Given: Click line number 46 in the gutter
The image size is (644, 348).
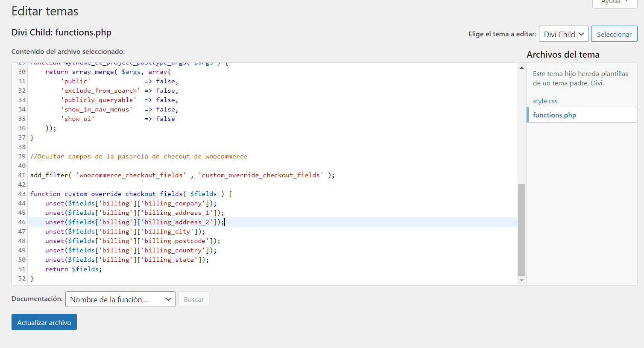Looking at the screenshot, I should coord(22,222).
